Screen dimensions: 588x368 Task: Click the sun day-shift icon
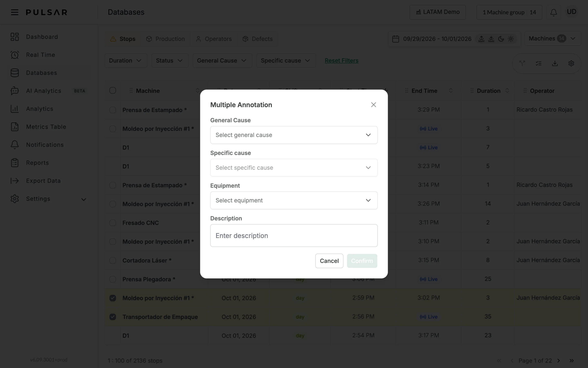tap(511, 39)
